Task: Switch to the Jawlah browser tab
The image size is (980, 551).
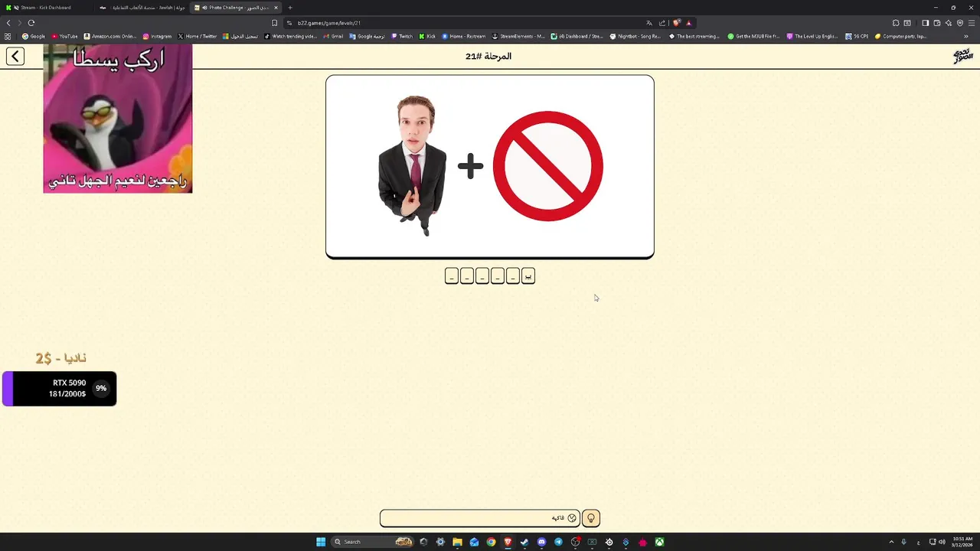Action: (142, 8)
